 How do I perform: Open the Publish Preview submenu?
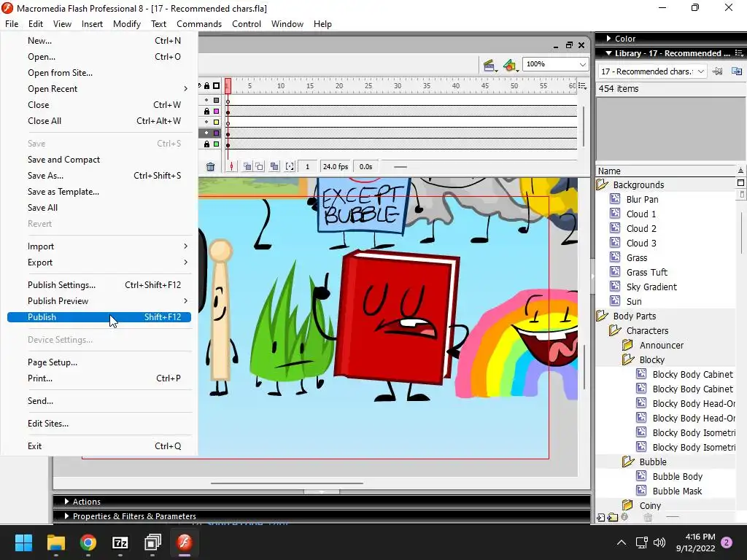coord(99,301)
